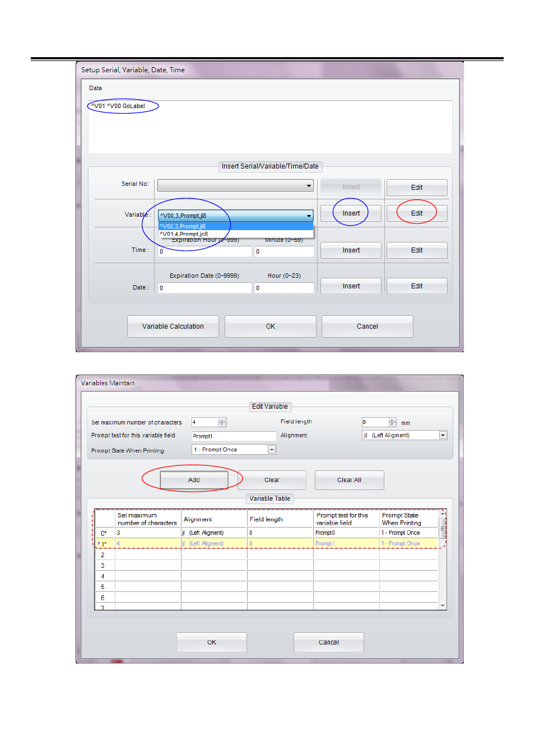This screenshot has width=535, height=756.
Task: Click Prompt1 cell in Variable Table
Action: pyautogui.click(x=346, y=544)
